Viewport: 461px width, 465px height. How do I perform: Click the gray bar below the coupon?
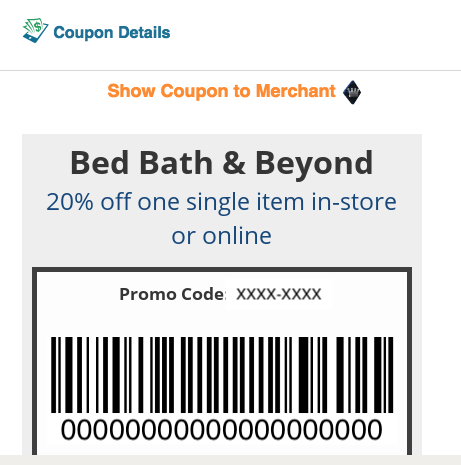pos(230,460)
